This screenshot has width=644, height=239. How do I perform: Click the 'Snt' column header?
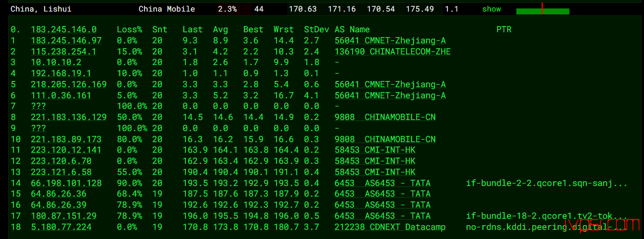pyautogui.click(x=159, y=29)
